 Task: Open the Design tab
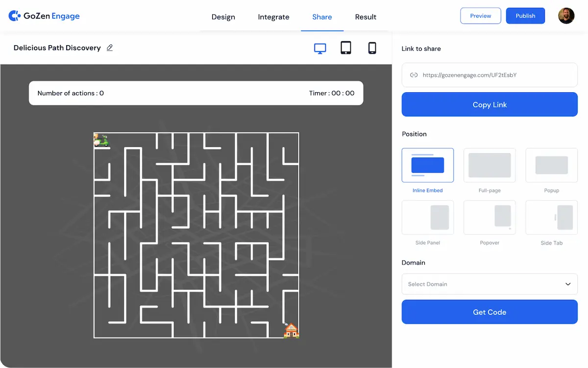click(x=223, y=17)
